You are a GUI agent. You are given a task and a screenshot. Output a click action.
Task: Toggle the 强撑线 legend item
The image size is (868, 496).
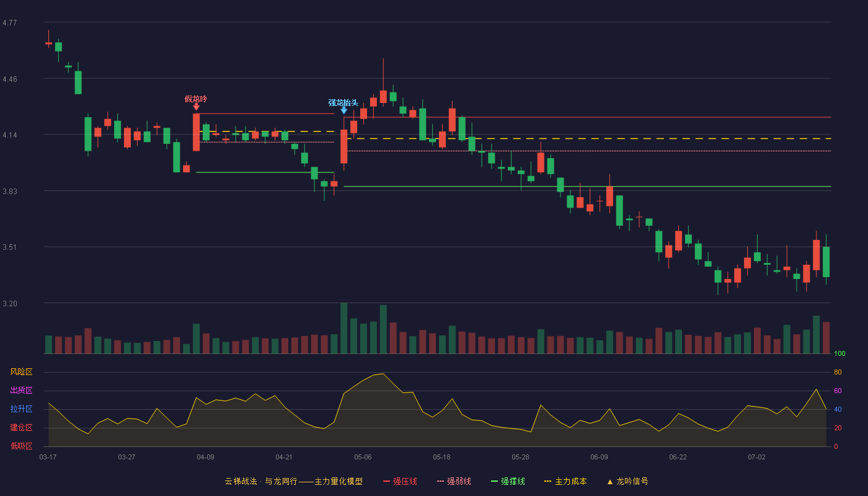(508, 481)
